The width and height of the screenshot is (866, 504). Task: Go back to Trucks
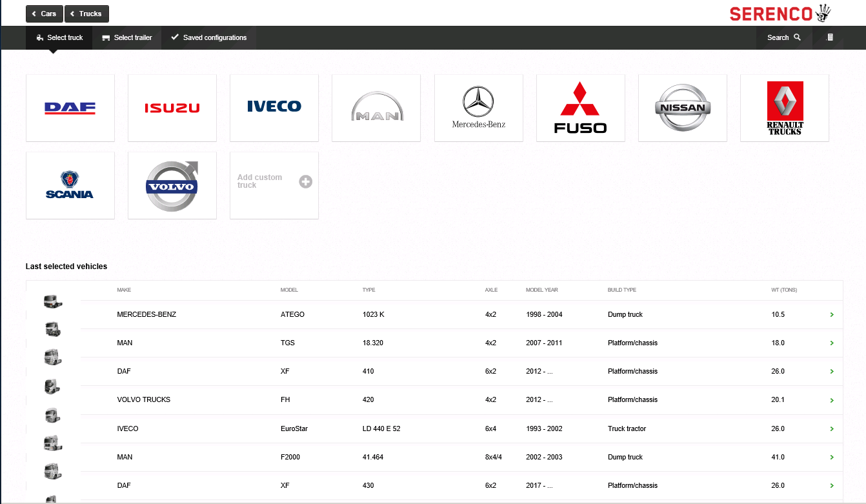click(x=86, y=14)
